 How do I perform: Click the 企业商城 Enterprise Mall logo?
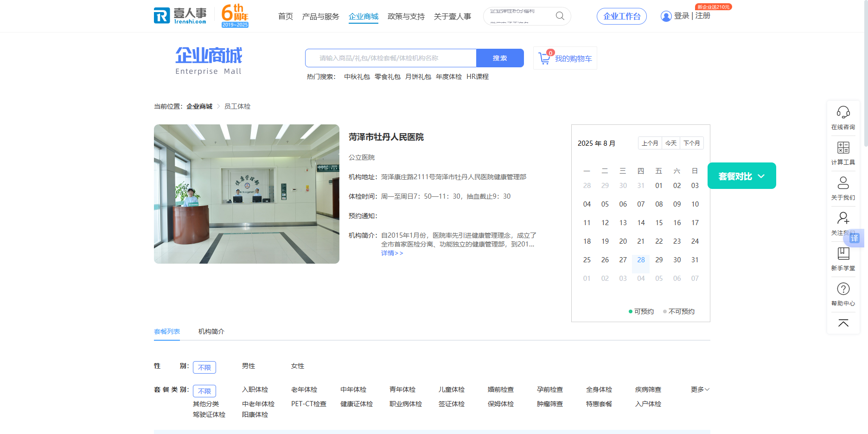pos(209,60)
